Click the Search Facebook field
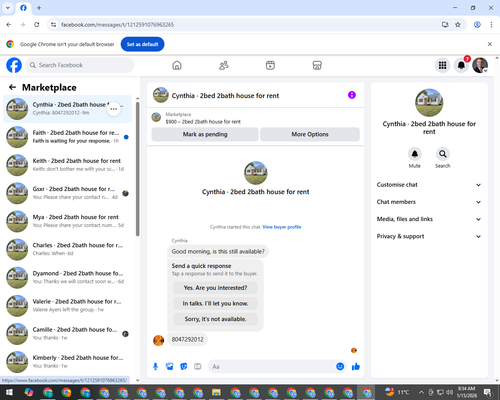Viewport: 500px width, 400px height. (80, 65)
